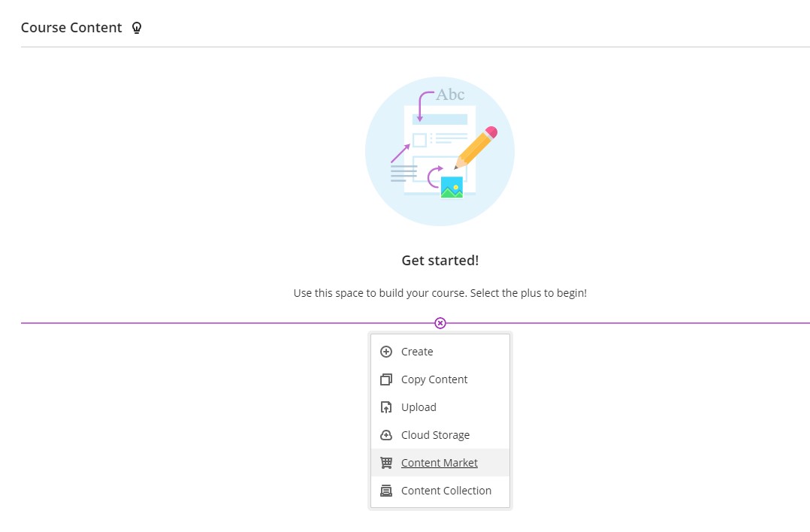
Task: Click the Content Collection icon
Action: point(386,491)
